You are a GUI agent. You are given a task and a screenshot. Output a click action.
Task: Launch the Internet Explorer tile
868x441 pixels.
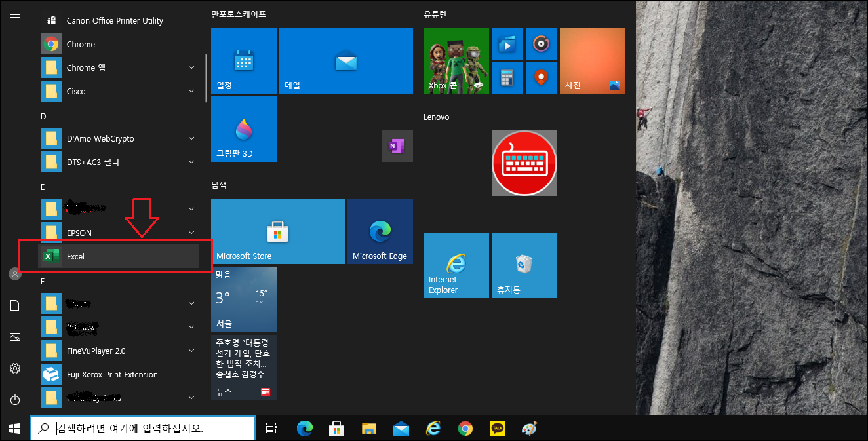click(x=456, y=265)
